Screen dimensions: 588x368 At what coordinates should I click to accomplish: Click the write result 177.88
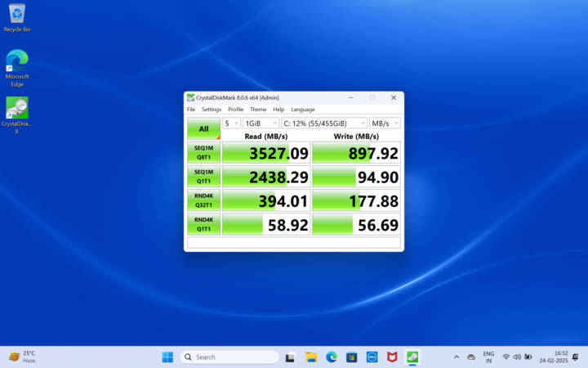tap(356, 201)
